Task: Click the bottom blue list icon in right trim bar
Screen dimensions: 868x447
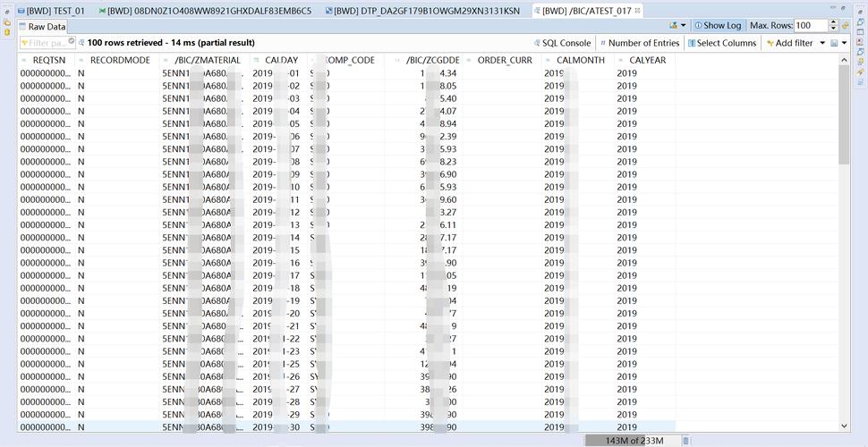Action: tap(861, 82)
